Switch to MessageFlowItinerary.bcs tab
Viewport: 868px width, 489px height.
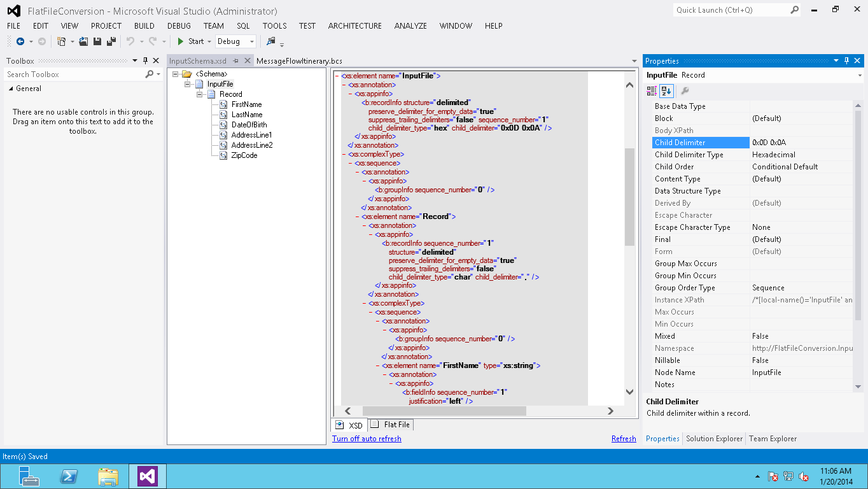[x=299, y=61]
